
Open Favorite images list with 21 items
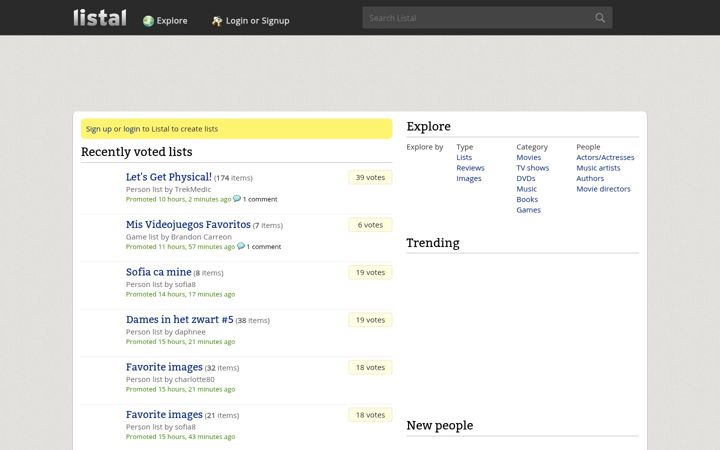tap(164, 415)
